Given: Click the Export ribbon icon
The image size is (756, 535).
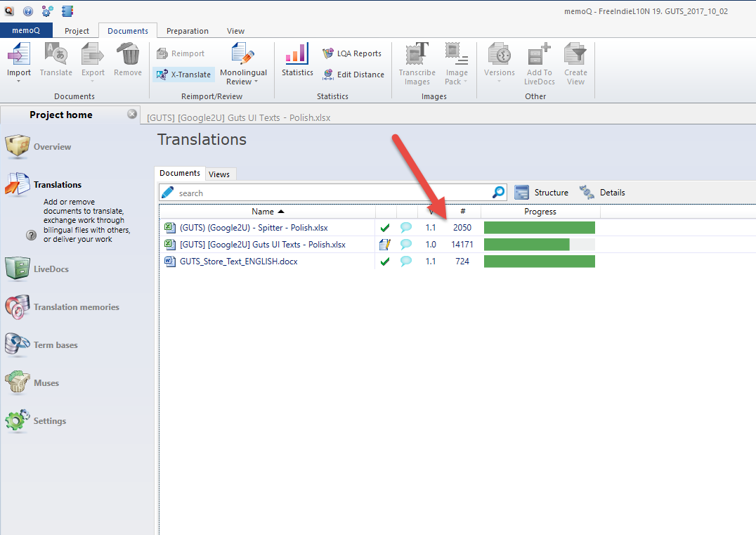Looking at the screenshot, I should (93, 54).
